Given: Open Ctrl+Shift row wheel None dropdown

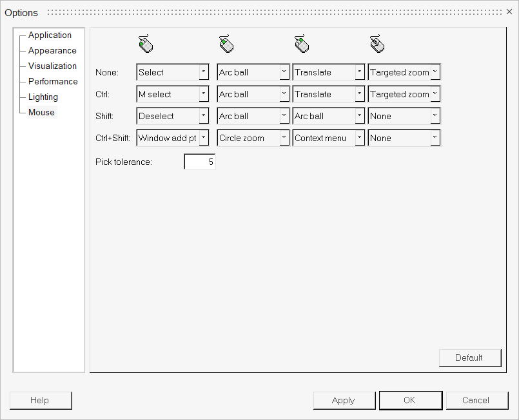Looking at the screenshot, I should click(404, 138).
